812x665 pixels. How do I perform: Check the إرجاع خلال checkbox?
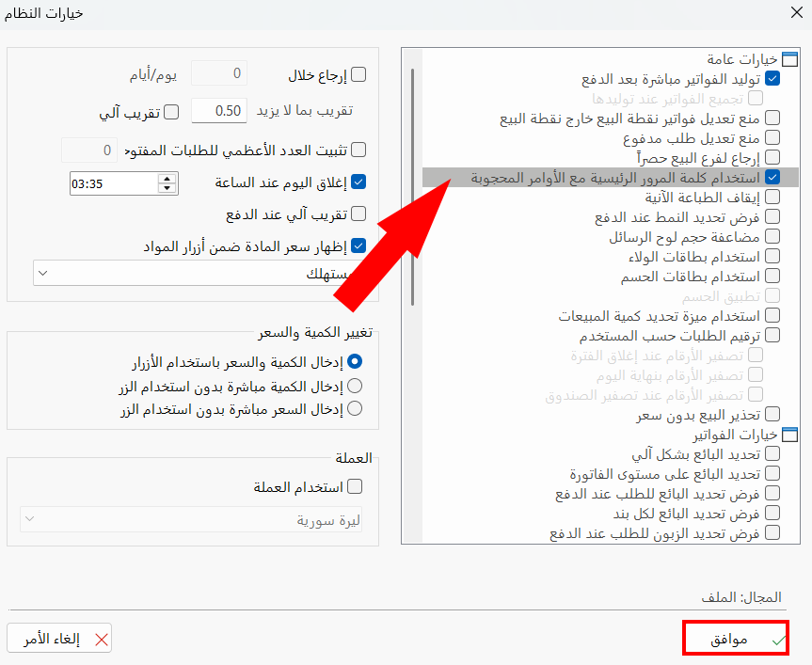(358, 73)
